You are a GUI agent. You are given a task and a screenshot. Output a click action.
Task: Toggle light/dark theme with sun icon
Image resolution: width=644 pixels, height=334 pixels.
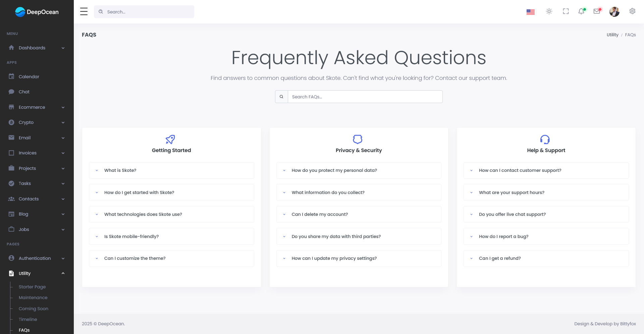pos(549,11)
